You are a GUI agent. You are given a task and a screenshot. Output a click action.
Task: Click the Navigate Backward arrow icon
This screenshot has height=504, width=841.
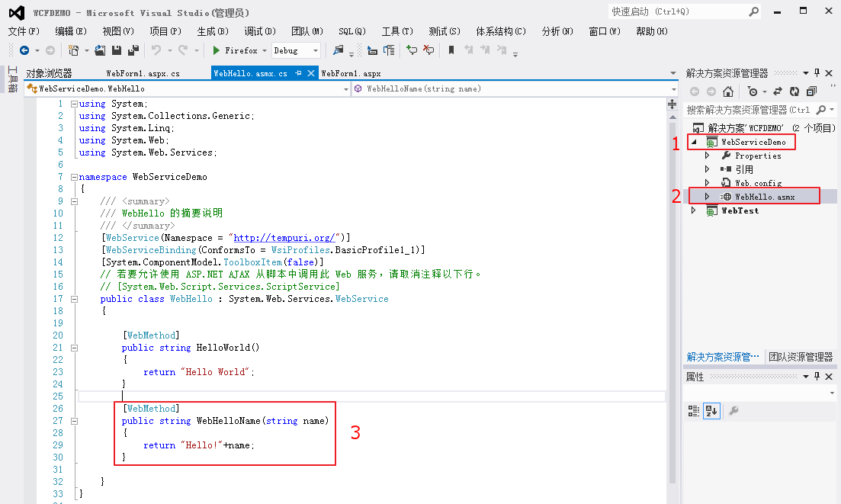coord(24,50)
